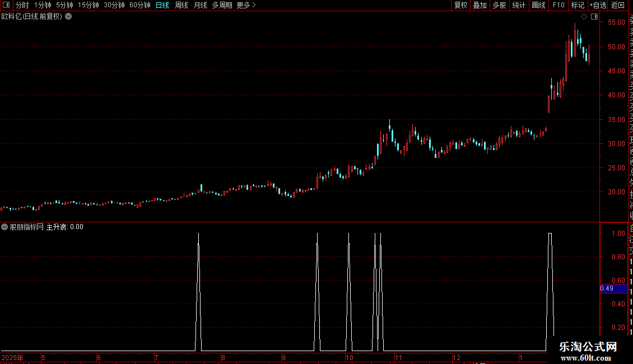
Task: Open the indicator dropdown beside 股朋指标网
Action: (x=4, y=227)
